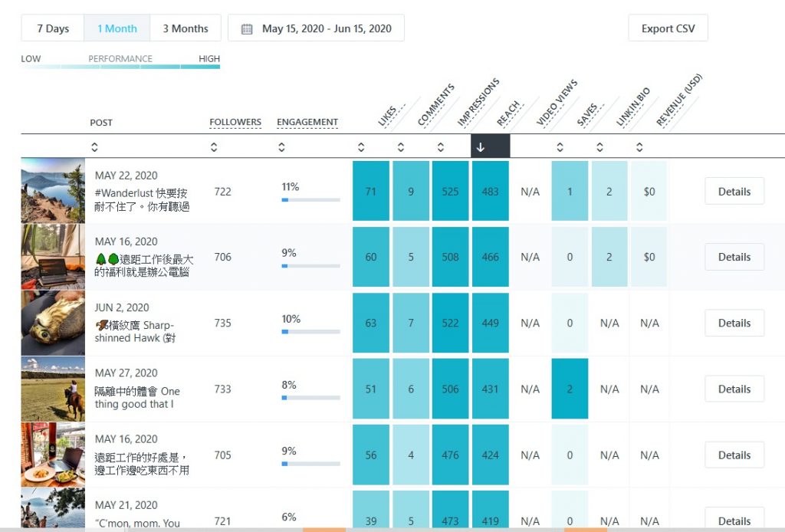Image resolution: width=785 pixels, height=532 pixels.
Task: Sort the table by Likes column
Action: click(x=360, y=146)
